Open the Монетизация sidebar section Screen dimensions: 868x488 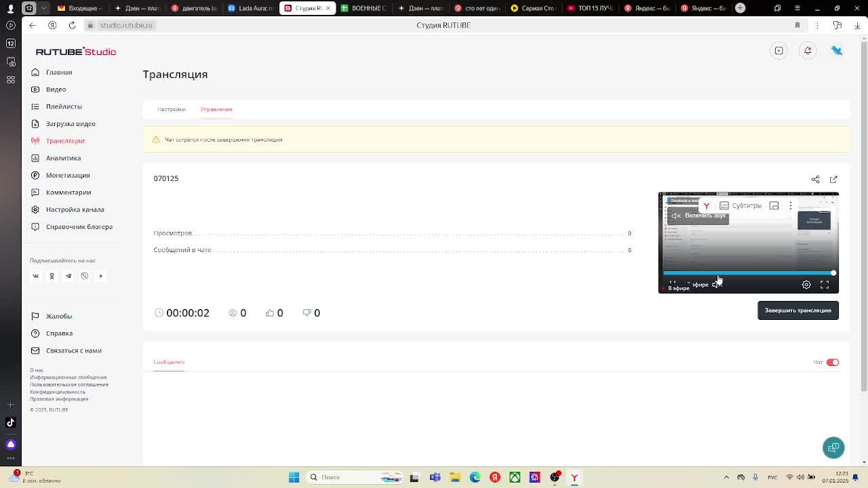(x=68, y=176)
